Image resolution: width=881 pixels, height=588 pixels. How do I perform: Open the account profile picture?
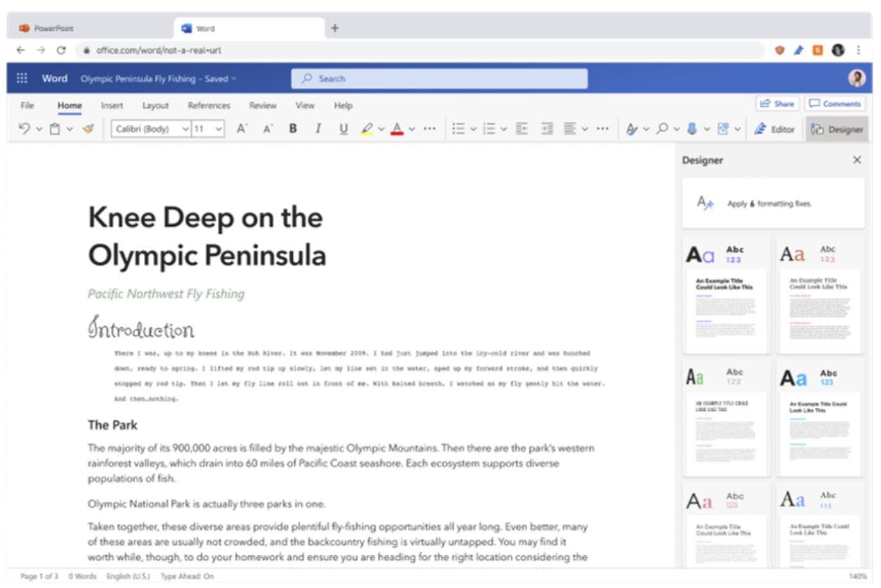click(x=857, y=78)
